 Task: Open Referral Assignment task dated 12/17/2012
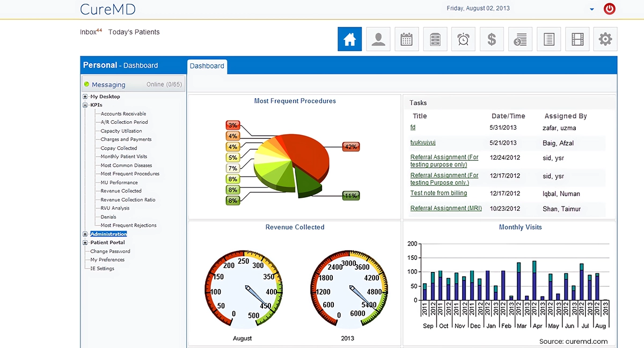444,179
